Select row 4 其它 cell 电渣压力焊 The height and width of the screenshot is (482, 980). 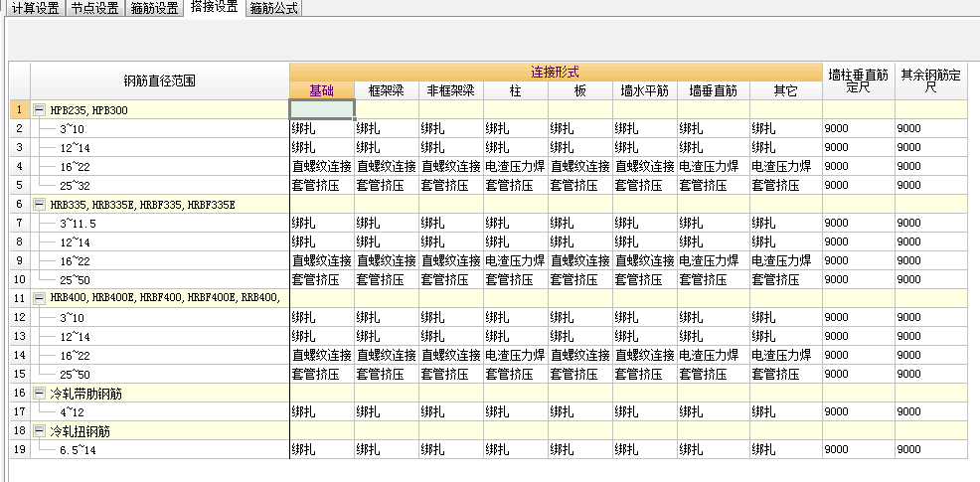785,166
